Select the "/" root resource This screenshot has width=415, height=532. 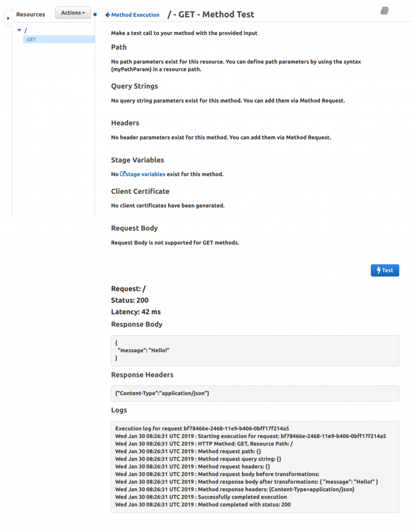(25, 30)
